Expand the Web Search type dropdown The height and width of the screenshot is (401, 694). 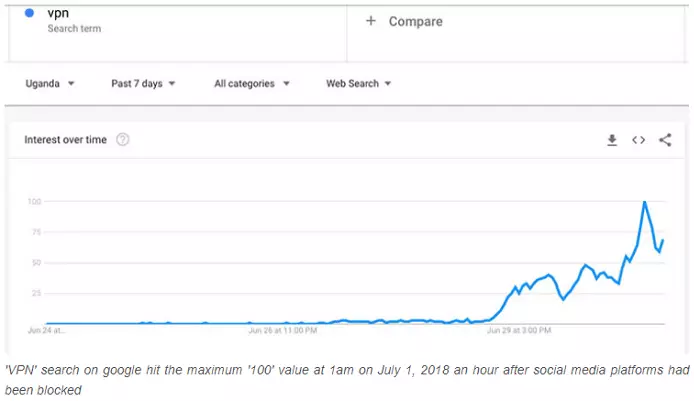coord(358,84)
